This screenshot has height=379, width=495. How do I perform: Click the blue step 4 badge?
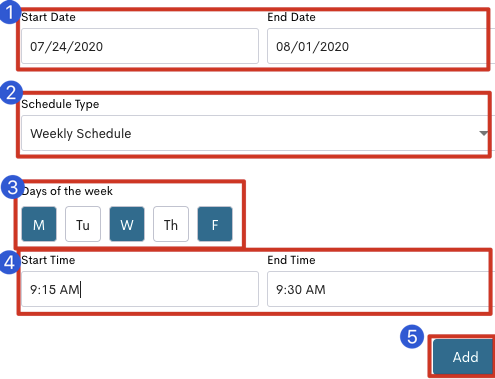(10, 262)
